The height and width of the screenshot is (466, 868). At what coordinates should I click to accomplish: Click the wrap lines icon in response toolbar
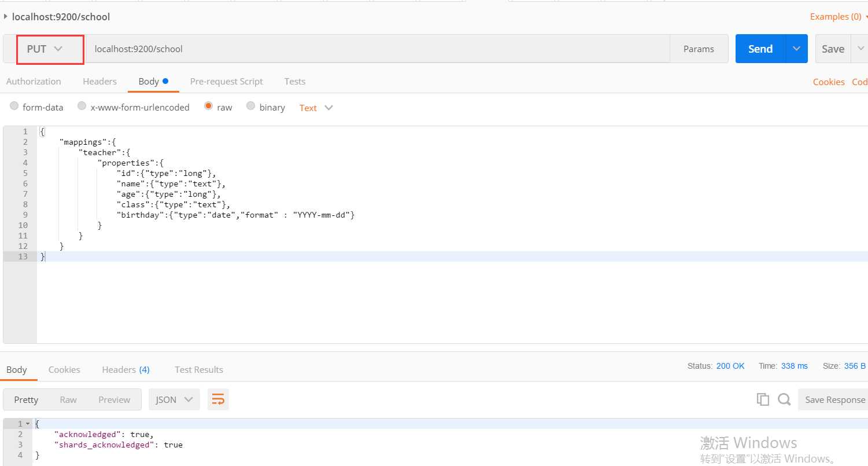coord(218,399)
